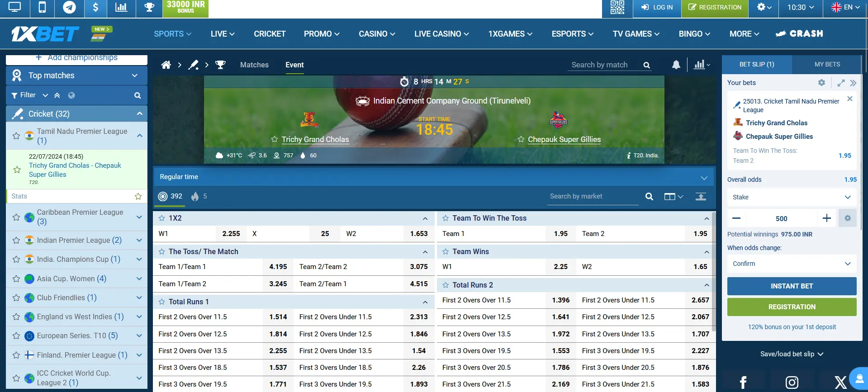Open live chat support bubble

859,378
